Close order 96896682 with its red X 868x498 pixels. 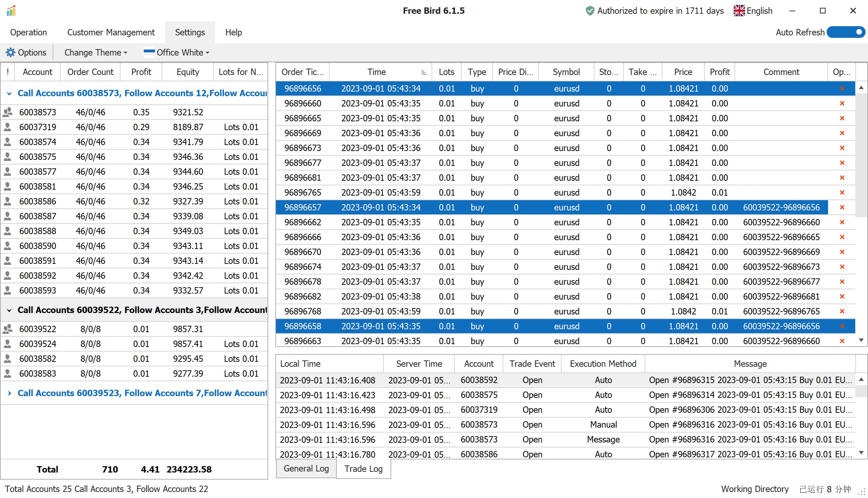(842, 296)
